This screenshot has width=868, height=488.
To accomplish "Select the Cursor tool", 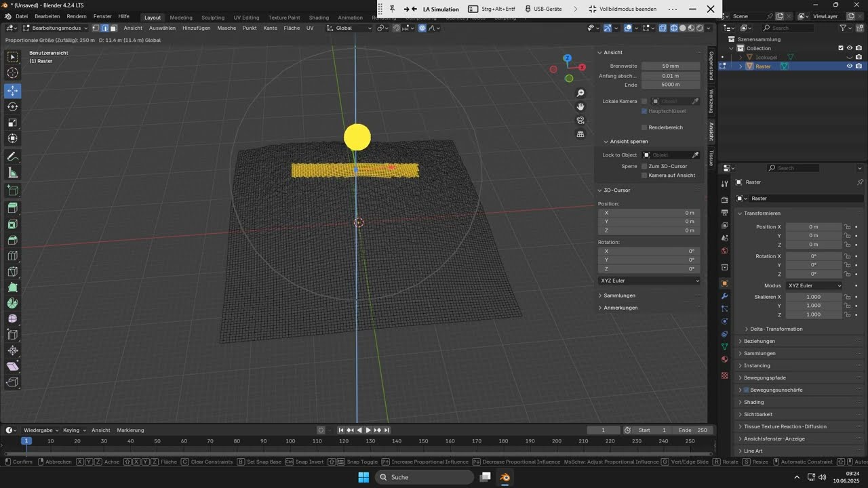I will [x=13, y=73].
